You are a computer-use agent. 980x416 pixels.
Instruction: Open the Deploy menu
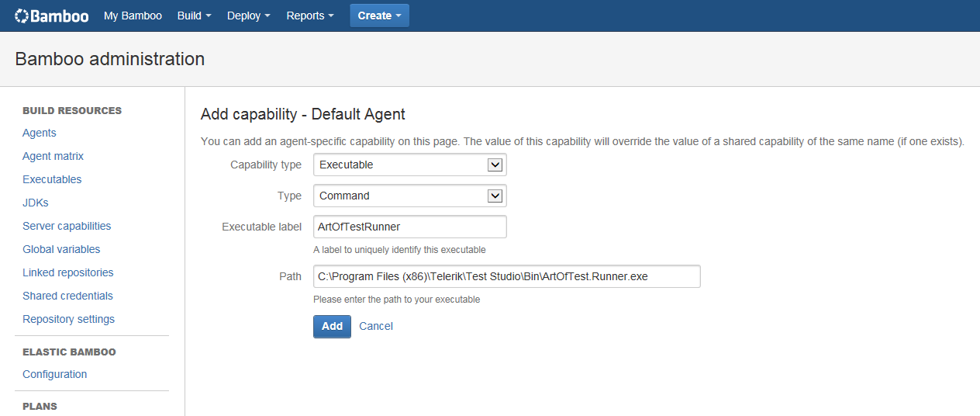[x=249, y=16]
